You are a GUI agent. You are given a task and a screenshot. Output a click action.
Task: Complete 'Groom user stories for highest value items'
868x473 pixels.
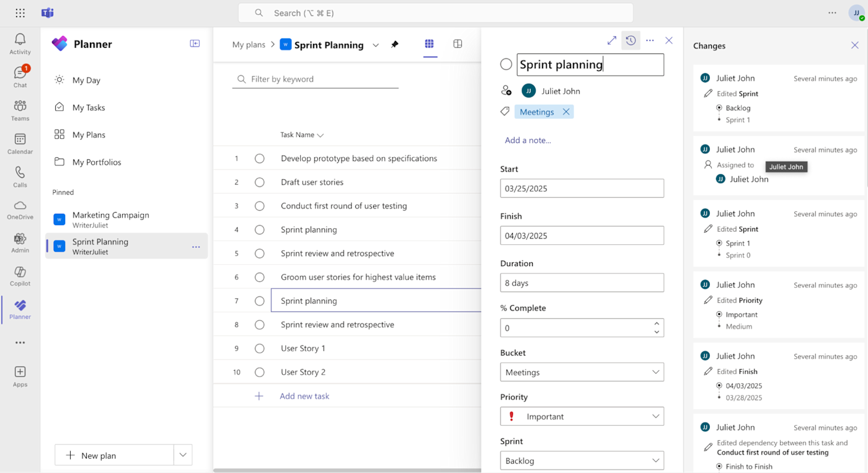tap(260, 277)
